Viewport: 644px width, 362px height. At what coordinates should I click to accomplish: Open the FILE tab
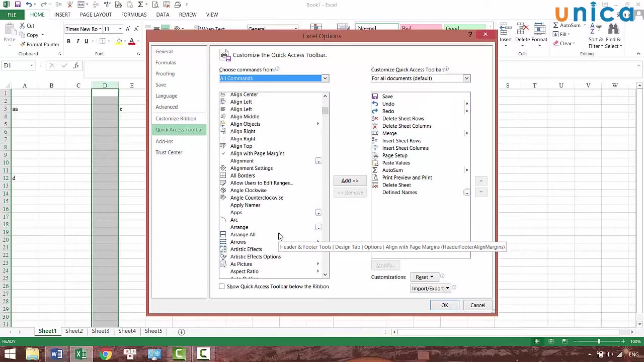12,15
